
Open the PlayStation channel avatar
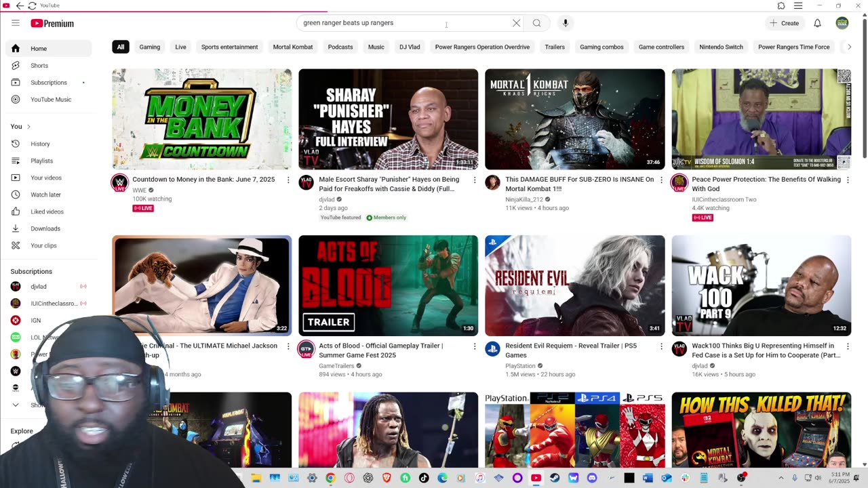[493, 348]
